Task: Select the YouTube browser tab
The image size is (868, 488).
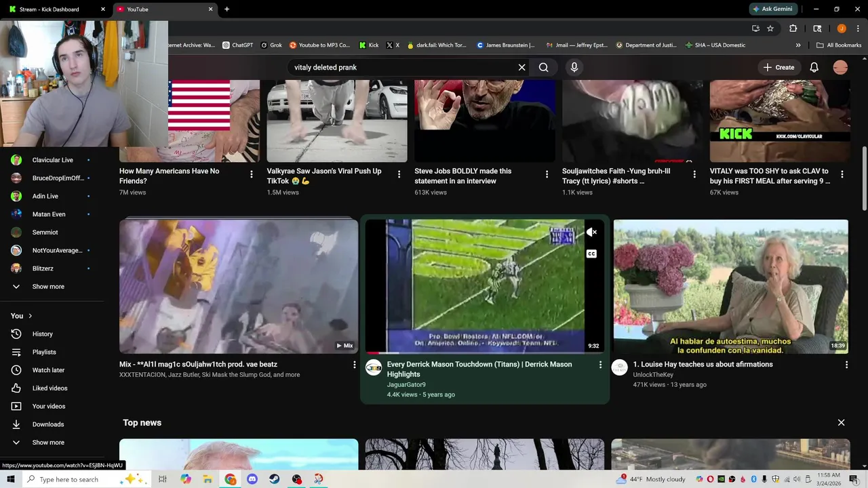Action: [x=164, y=9]
